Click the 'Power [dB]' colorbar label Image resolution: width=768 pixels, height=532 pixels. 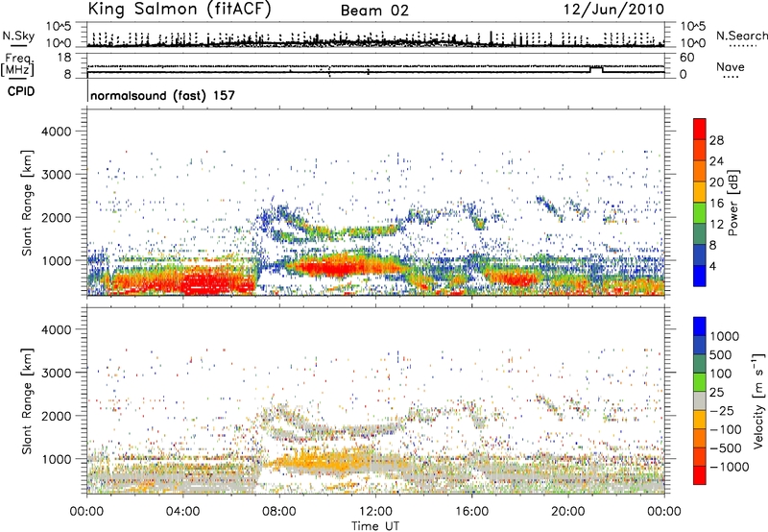click(733, 203)
